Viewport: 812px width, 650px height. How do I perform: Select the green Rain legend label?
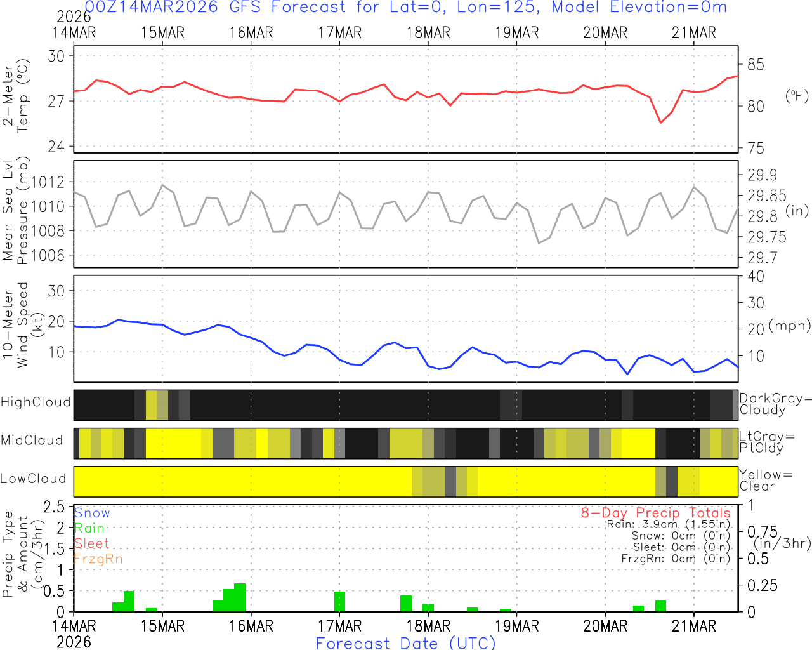click(89, 528)
